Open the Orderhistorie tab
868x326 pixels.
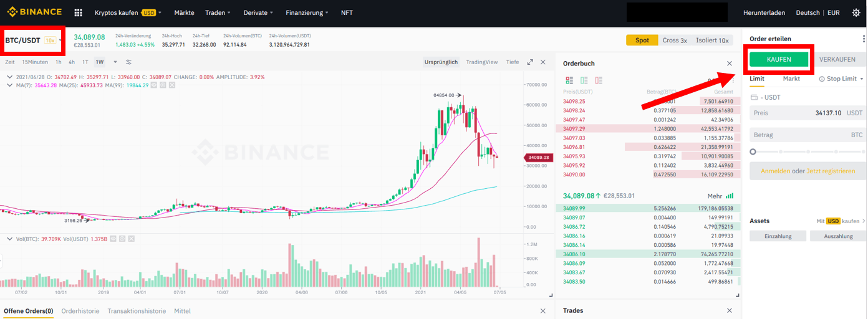tap(80, 310)
